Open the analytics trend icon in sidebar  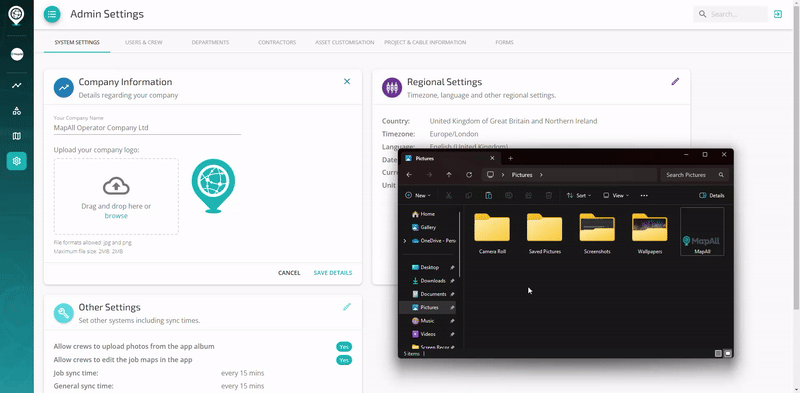(17, 86)
